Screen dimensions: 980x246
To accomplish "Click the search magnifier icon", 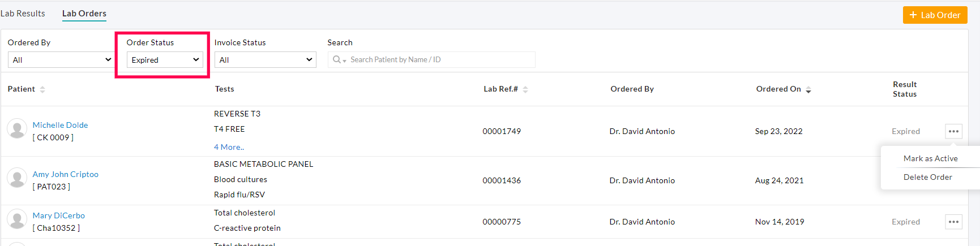I will click(x=337, y=59).
